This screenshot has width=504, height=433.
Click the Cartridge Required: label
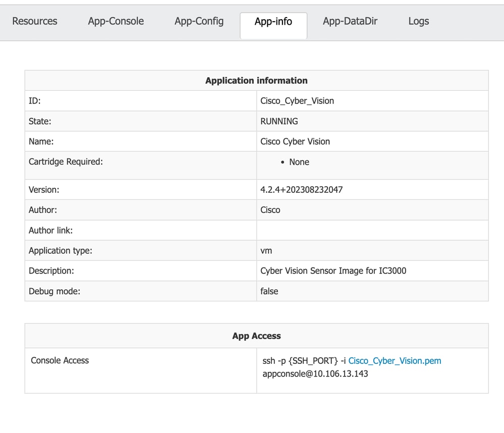click(66, 161)
